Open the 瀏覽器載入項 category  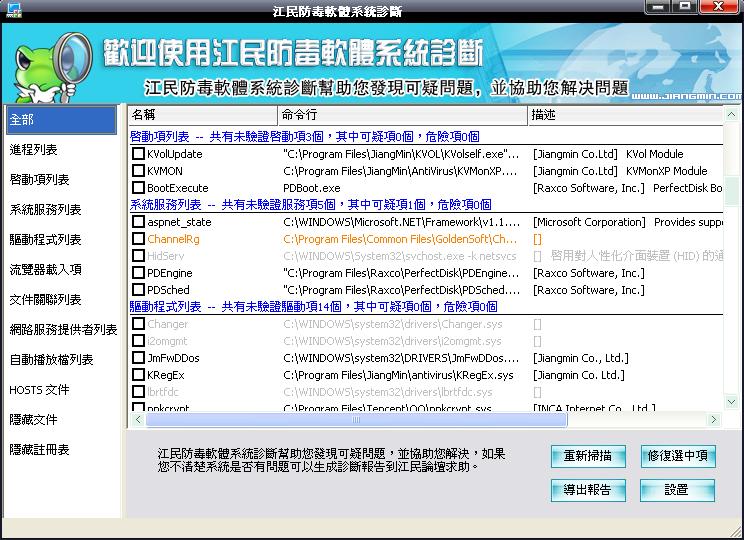coord(46,270)
